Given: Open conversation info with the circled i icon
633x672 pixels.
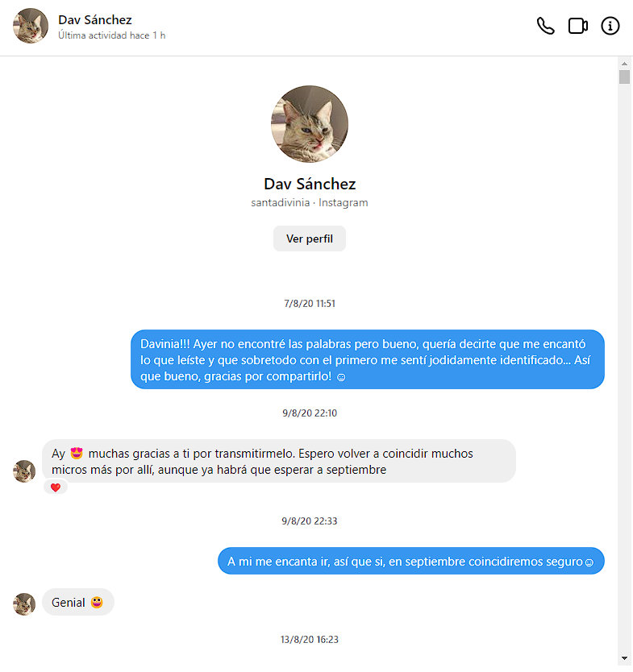Looking at the screenshot, I should point(610,27).
